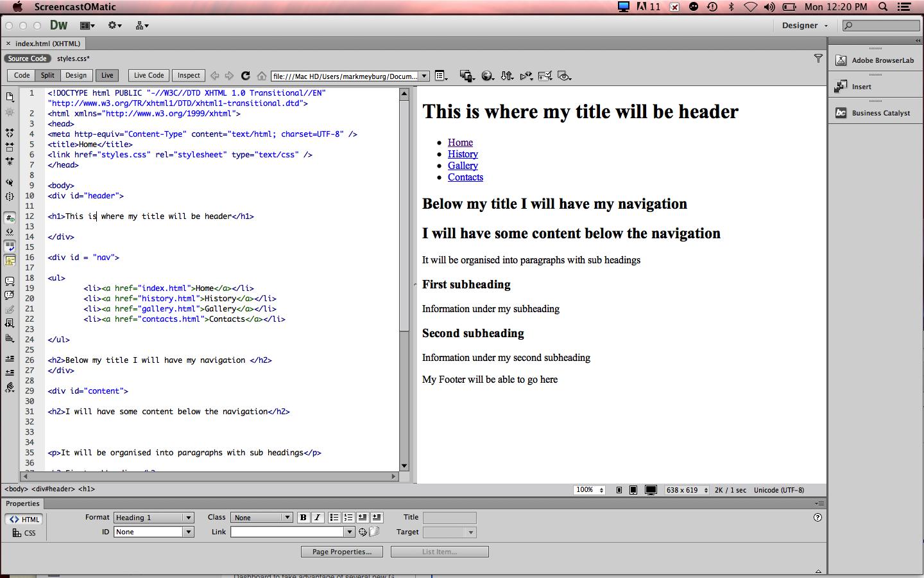924x578 pixels.
Task: Toggle the Visual Aids eye icon
Action: [x=563, y=76]
